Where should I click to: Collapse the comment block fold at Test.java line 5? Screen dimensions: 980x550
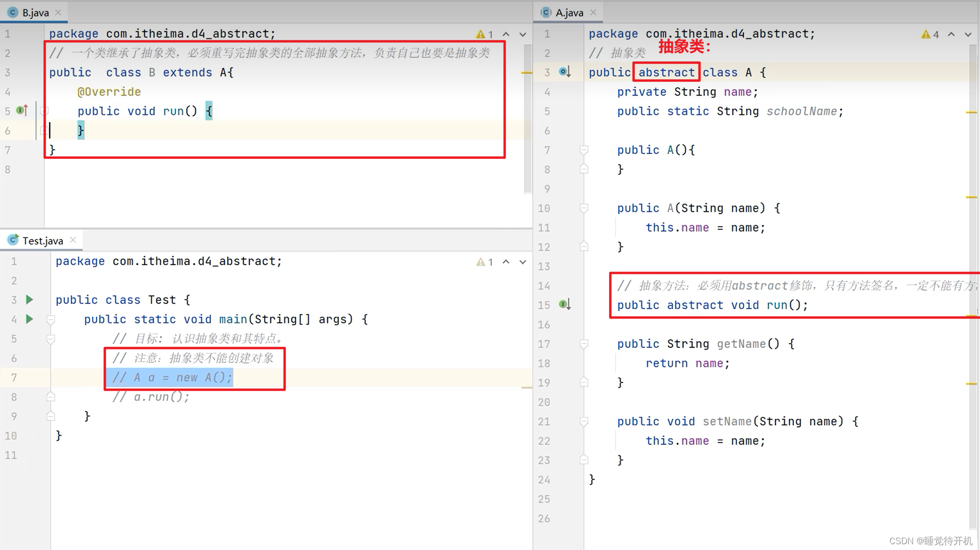click(50, 339)
